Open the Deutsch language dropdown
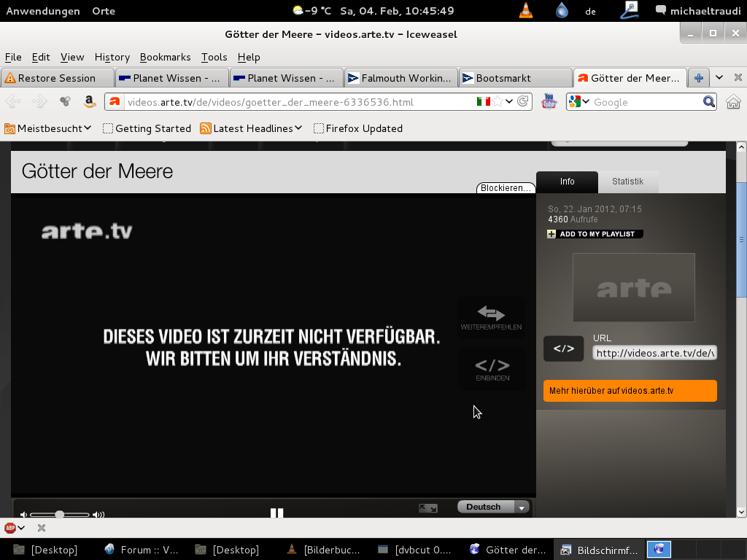Image resolution: width=747 pixels, height=560 pixels. coord(494,507)
